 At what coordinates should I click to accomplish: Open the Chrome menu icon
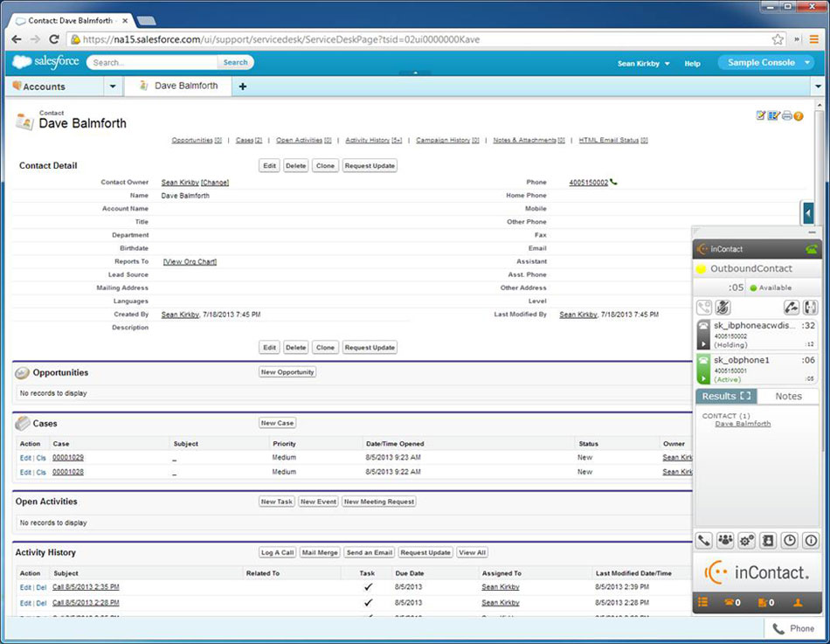coord(814,39)
